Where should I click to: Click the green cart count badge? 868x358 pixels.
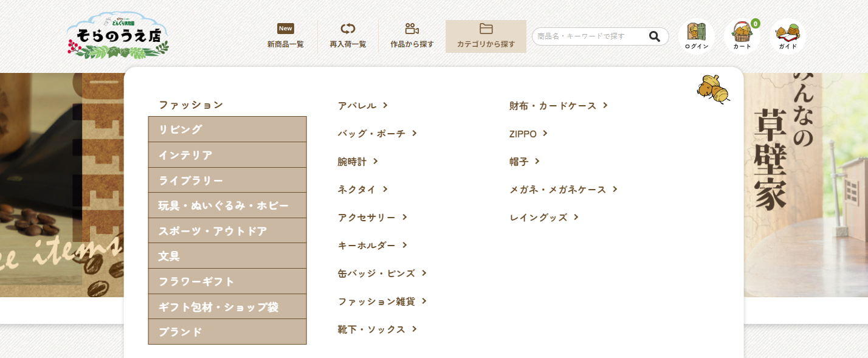[756, 24]
